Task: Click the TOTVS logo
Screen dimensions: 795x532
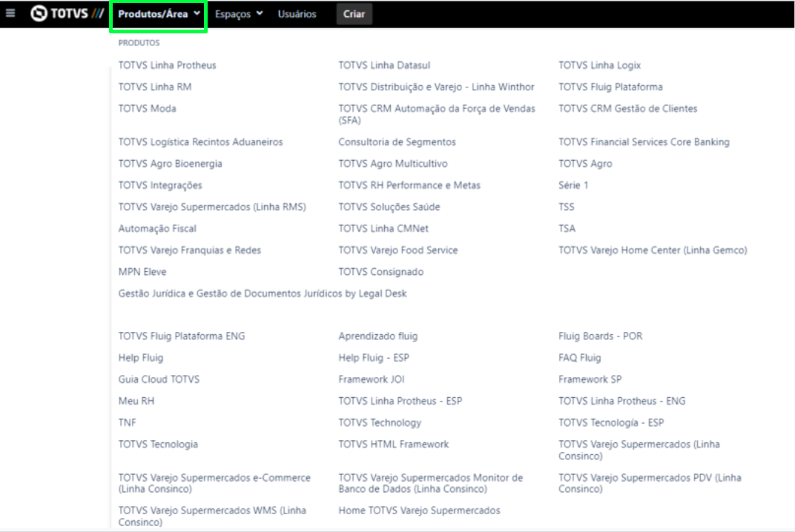Action: coord(67,13)
